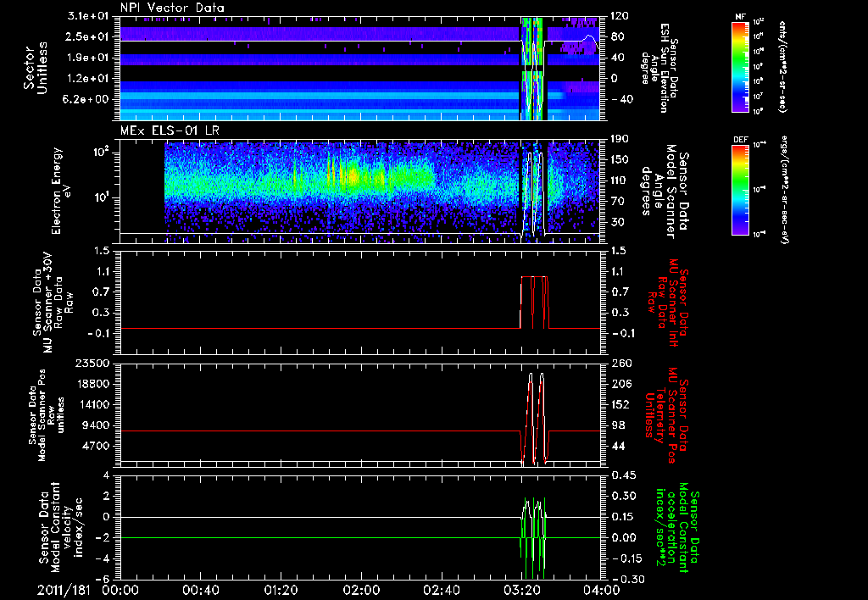Click the 02:00 time axis label
The width and height of the screenshot is (868, 600).
361,590
